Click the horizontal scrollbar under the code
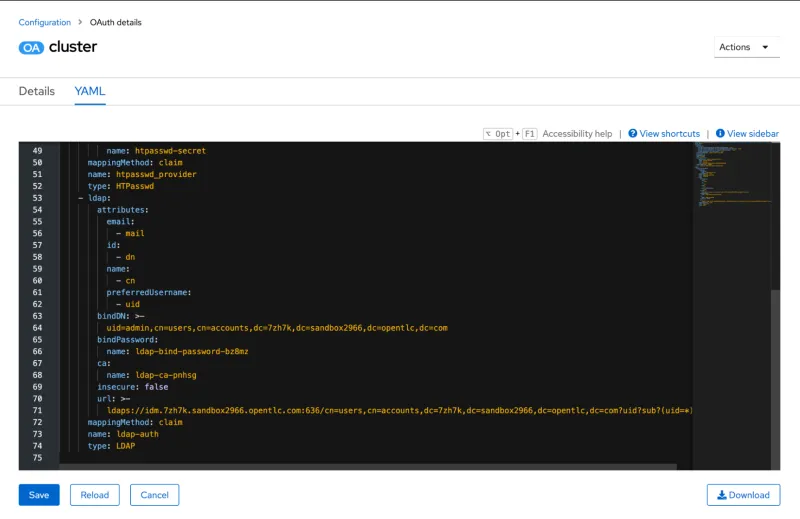This screenshot has height=519, width=800. (x=368, y=466)
